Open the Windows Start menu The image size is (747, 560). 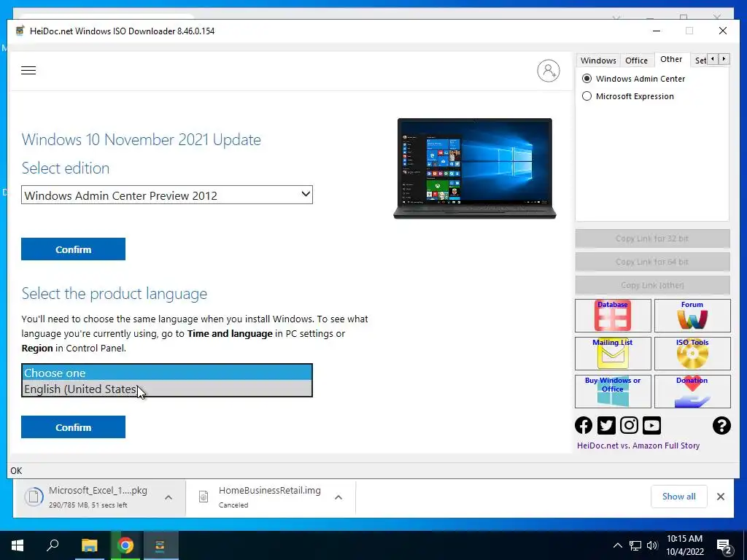pyautogui.click(x=18, y=545)
